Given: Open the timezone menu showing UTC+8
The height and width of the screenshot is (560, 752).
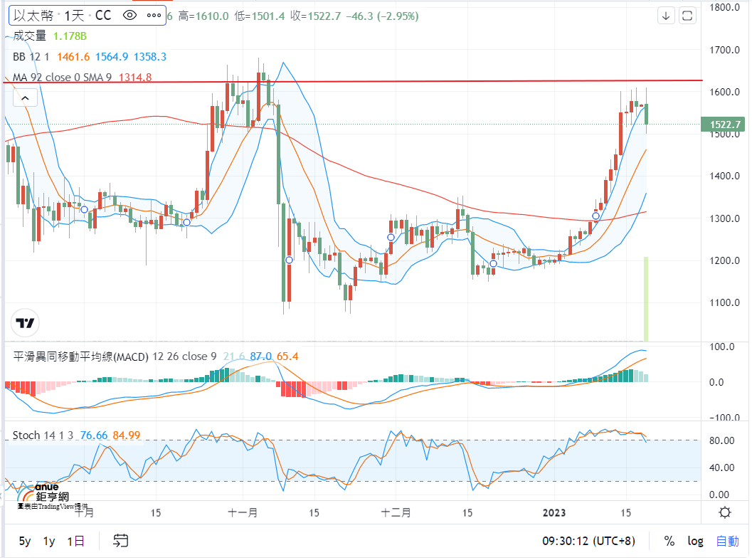Looking at the screenshot, I should click(588, 541).
